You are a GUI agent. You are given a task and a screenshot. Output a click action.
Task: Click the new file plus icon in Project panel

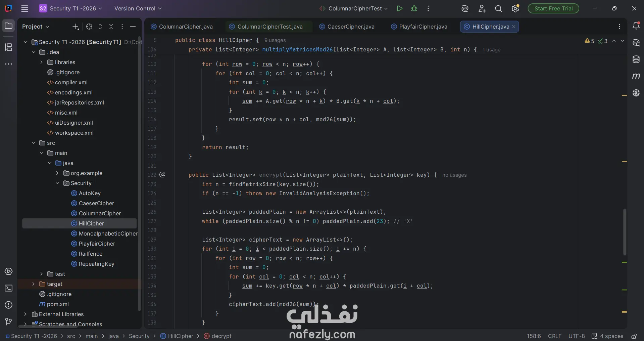click(76, 27)
